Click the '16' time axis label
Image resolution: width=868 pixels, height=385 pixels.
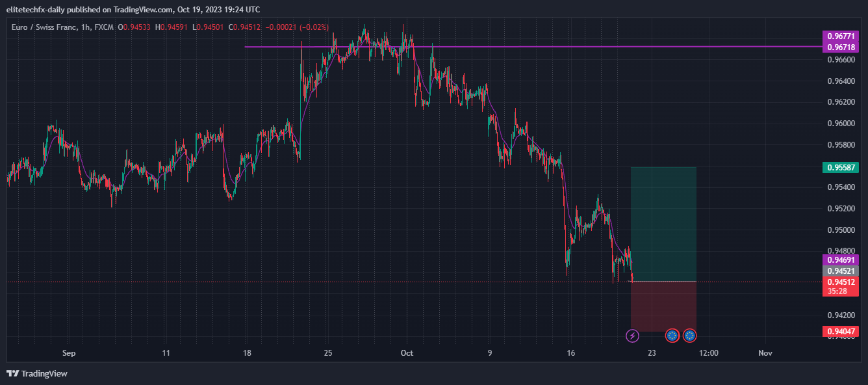click(x=571, y=353)
